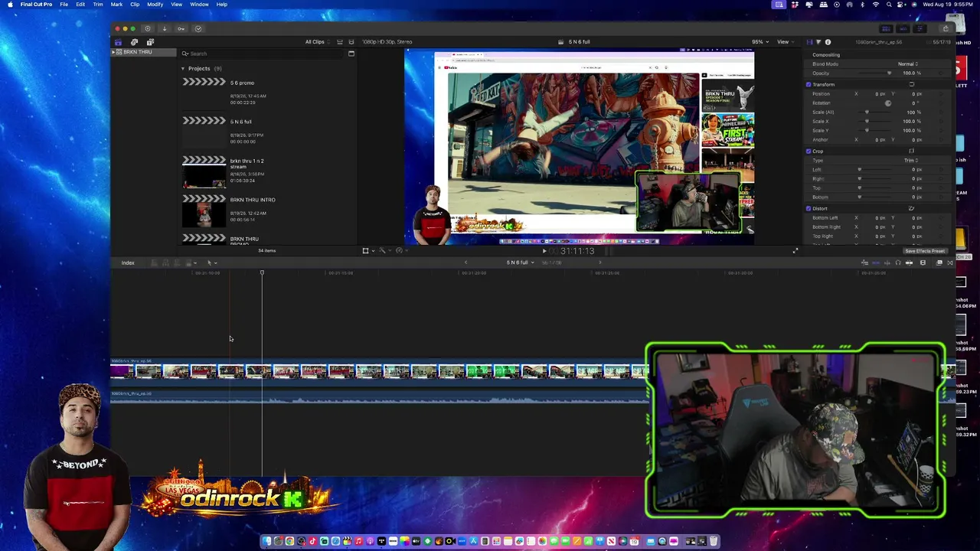The image size is (980, 551).
Task: Enable or disable the Transform checkbox
Action: [808, 84]
